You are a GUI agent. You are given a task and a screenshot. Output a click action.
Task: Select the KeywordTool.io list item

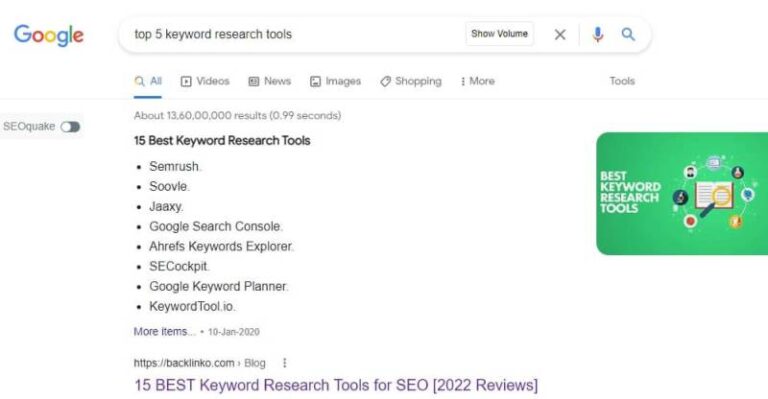click(191, 306)
